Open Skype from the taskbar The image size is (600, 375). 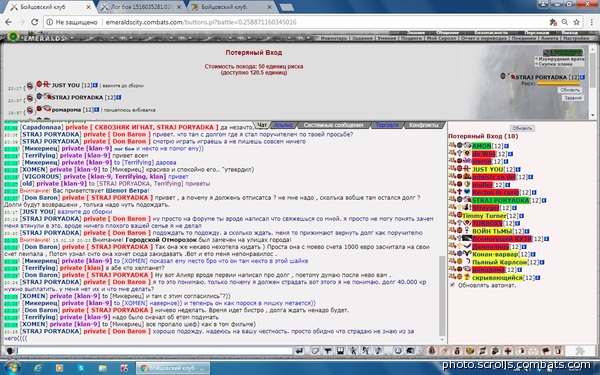coord(81,368)
